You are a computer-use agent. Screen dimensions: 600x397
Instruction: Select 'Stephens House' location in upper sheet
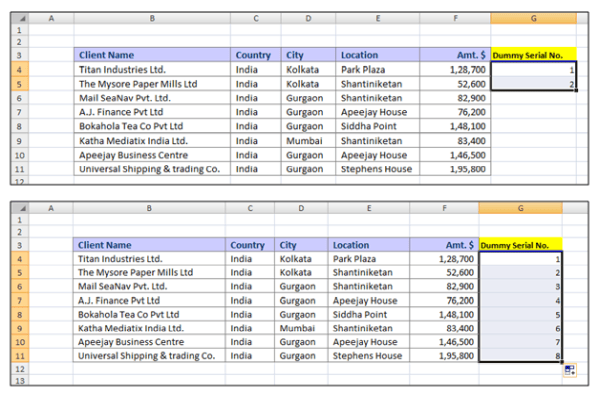pos(378,169)
